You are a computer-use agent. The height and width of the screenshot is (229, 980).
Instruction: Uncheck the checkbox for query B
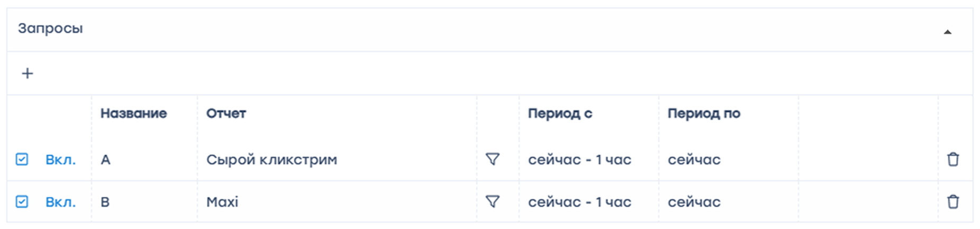[x=22, y=201]
